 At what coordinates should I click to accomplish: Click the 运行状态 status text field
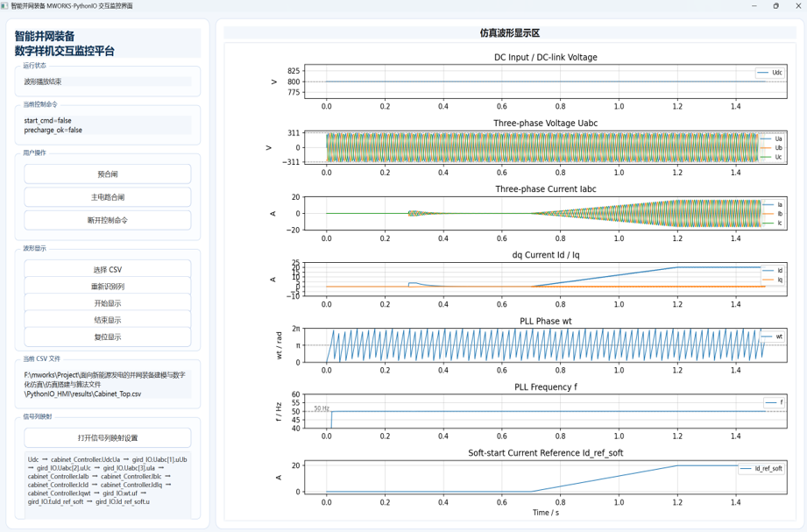coord(108,82)
